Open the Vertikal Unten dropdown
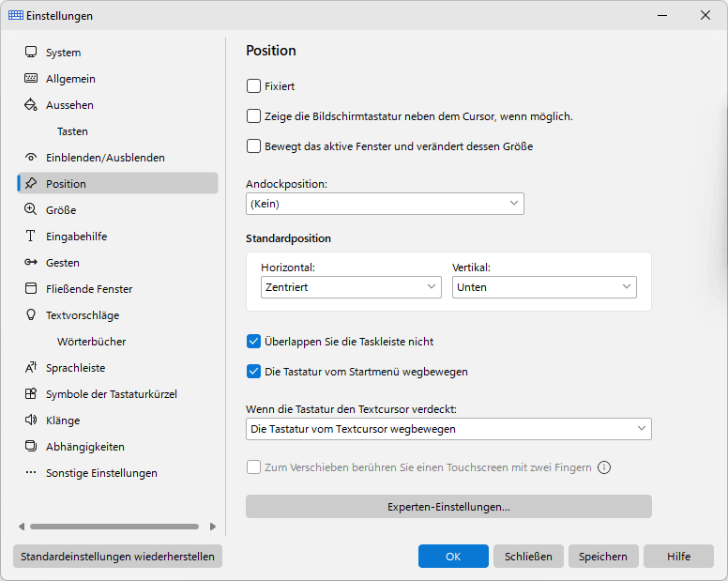 tap(544, 287)
